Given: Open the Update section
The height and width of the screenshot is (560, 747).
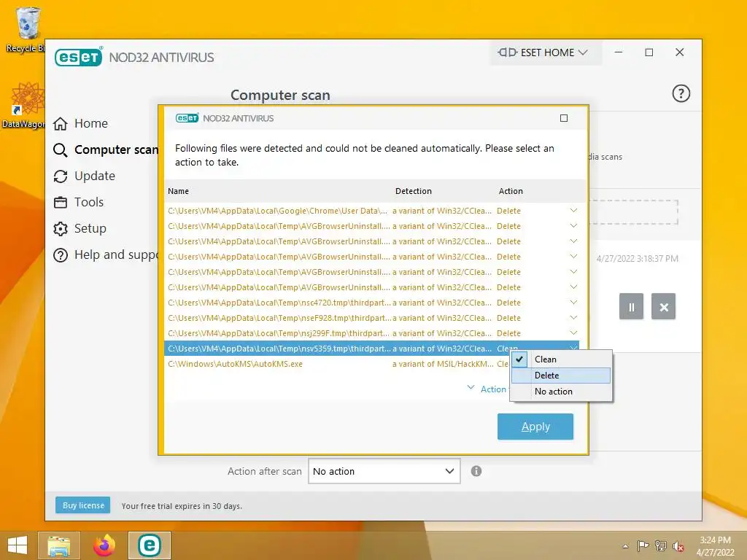Looking at the screenshot, I should pos(94,176).
